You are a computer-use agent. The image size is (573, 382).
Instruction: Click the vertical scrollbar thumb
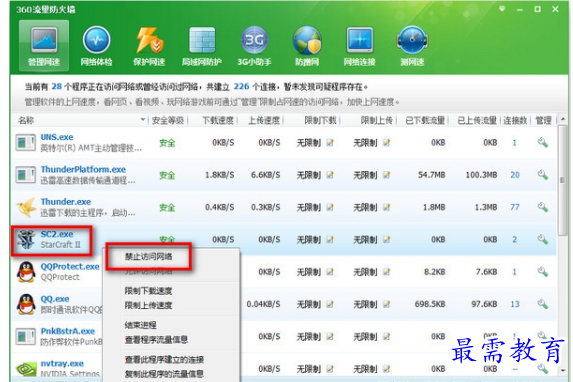tap(563, 180)
